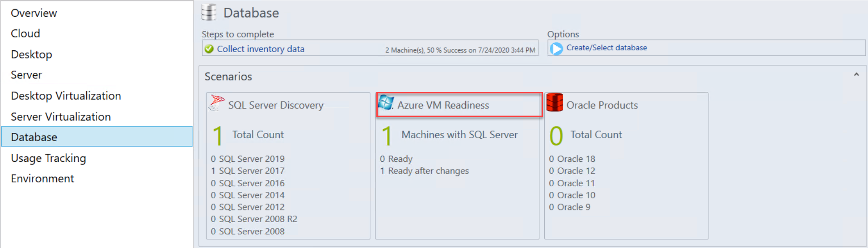Select the Database navigation item

tap(97, 137)
